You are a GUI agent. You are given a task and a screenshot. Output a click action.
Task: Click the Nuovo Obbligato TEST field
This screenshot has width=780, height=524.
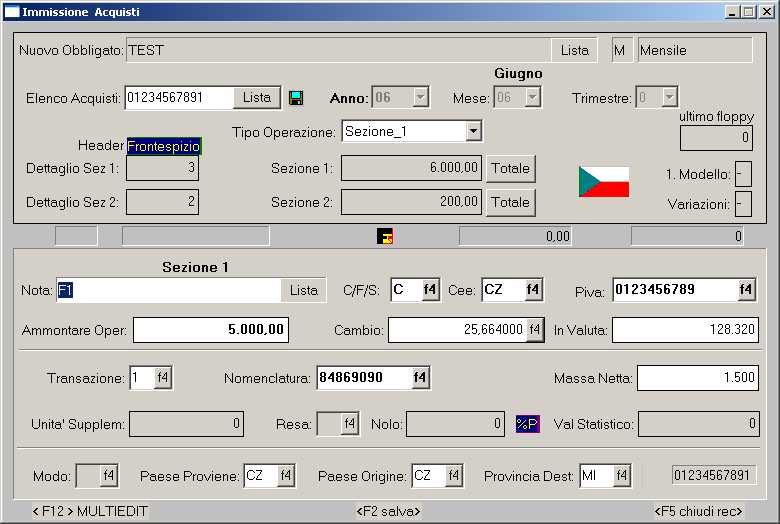[x=339, y=50]
